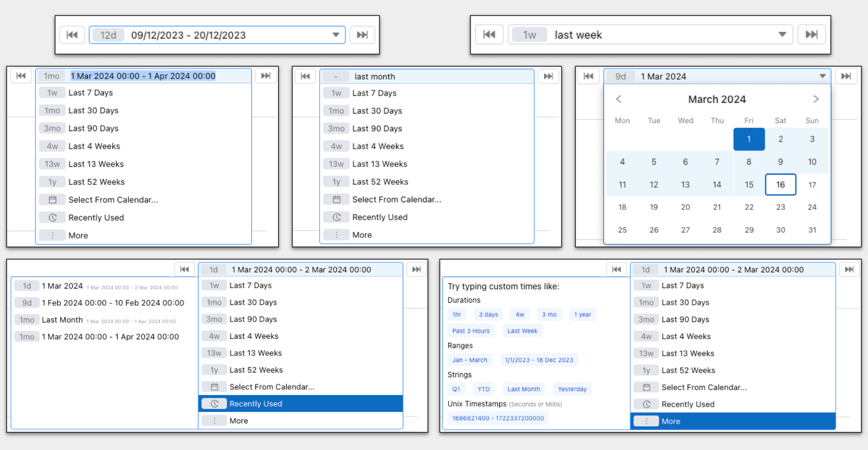Skip to previous period in the 12d date picker
Viewport: 868px width, 450px height.
click(72, 34)
